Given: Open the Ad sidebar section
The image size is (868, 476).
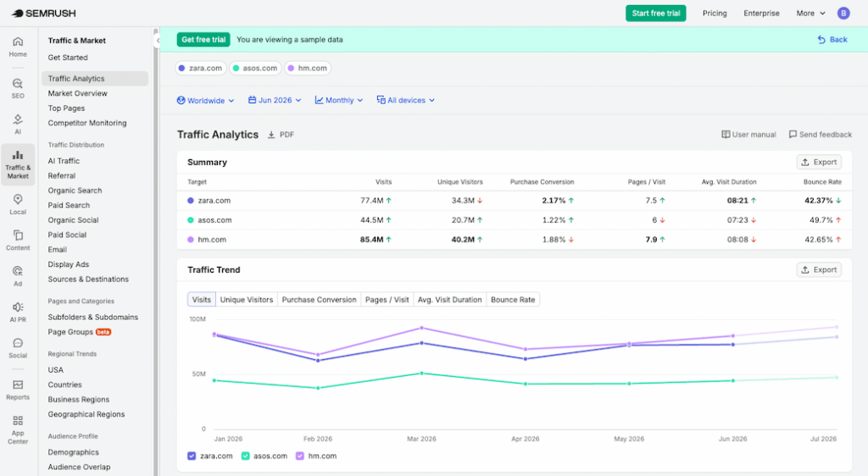Looking at the screenshot, I should pyautogui.click(x=18, y=276).
